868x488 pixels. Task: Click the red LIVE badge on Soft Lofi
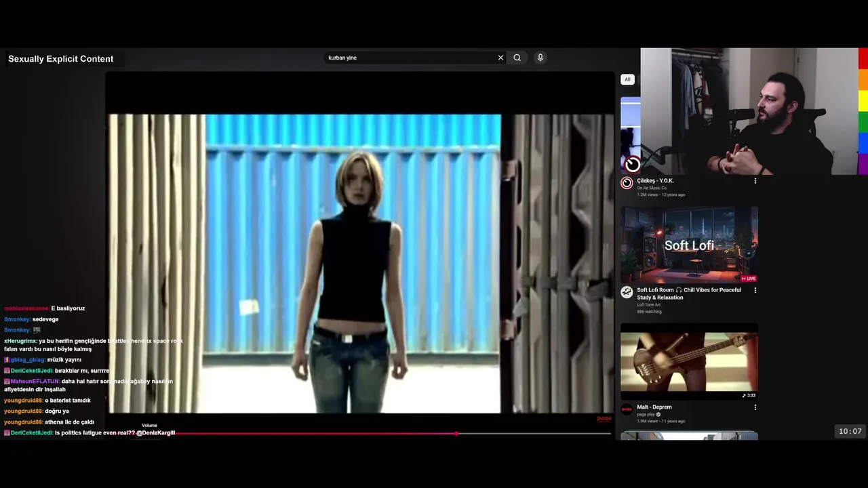(749, 279)
